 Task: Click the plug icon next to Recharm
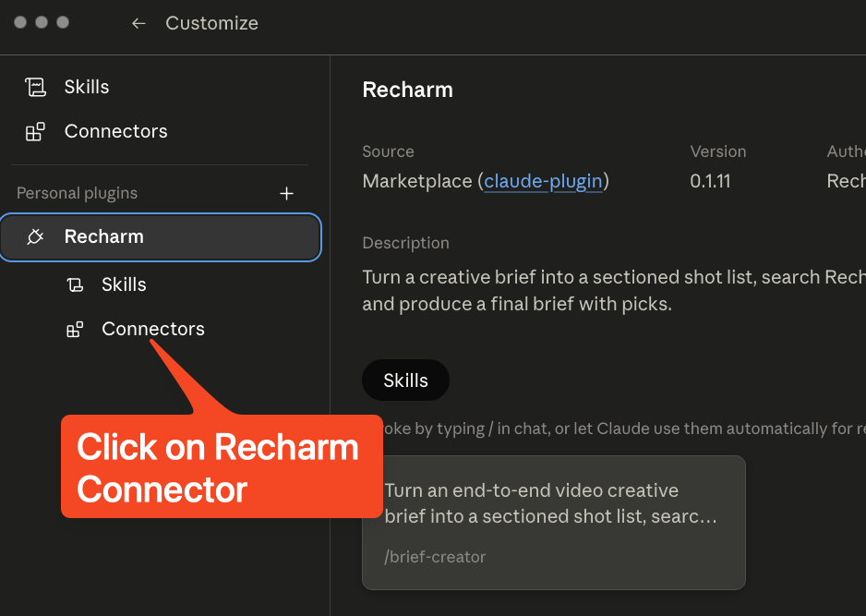(x=35, y=236)
